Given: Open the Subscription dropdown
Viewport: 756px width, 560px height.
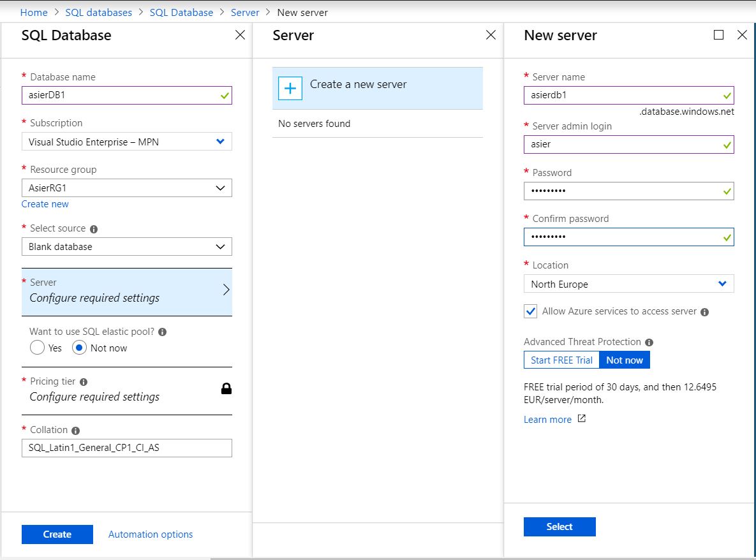Looking at the screenshot, I should tap(126, 141).
